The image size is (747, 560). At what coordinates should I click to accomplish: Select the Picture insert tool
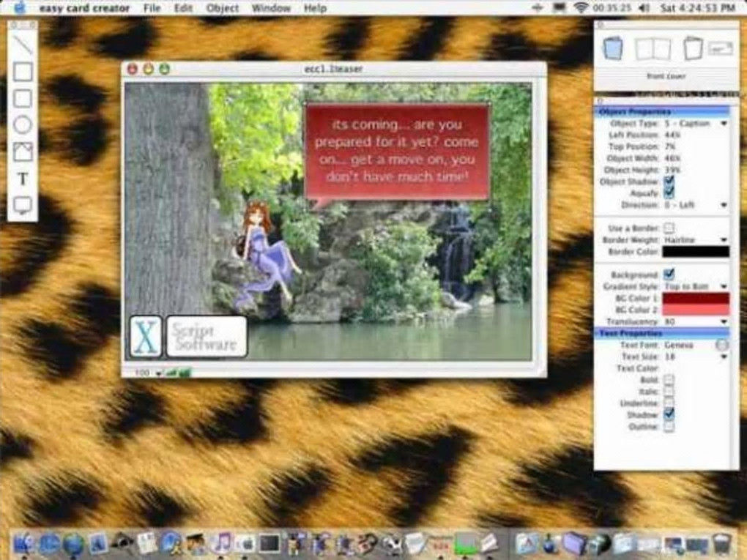point(23,152)
